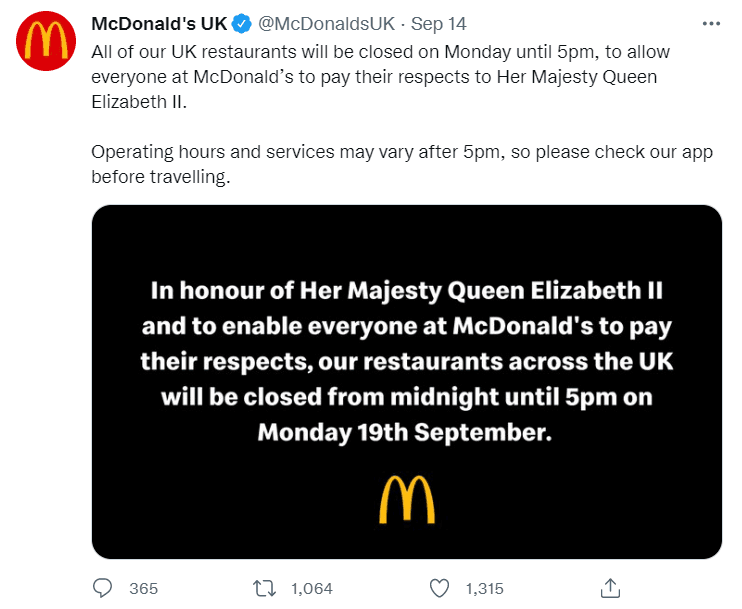Retweet with the arrows icon
This screenshot has width=742, height=609.
point(264,588)
